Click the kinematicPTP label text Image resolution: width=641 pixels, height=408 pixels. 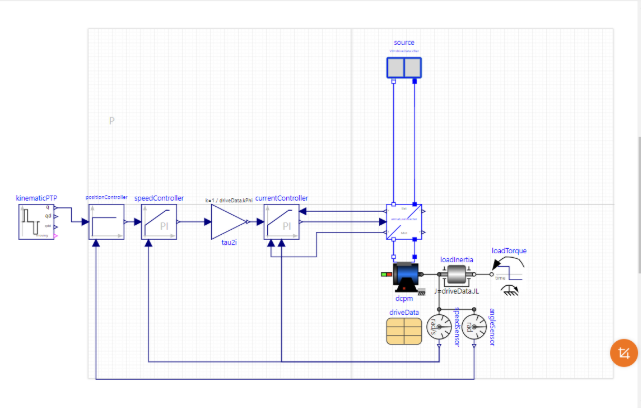point(36,198)
